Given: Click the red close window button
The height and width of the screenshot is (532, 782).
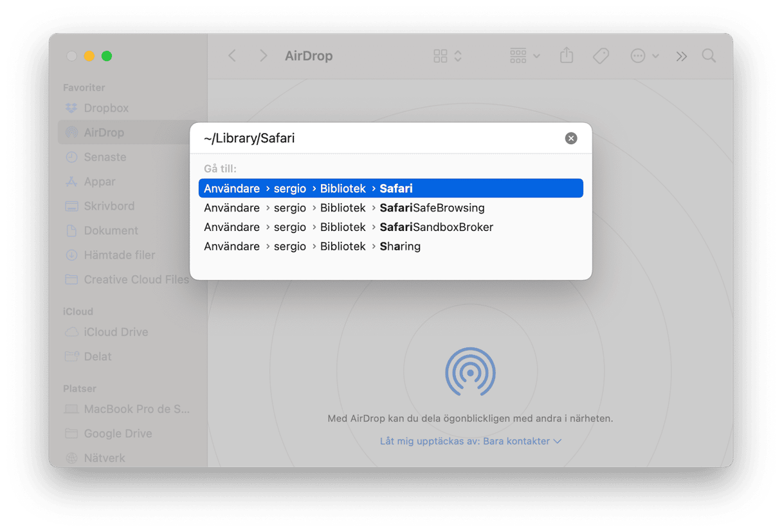Looking at the screenshot, I should 71,56.
